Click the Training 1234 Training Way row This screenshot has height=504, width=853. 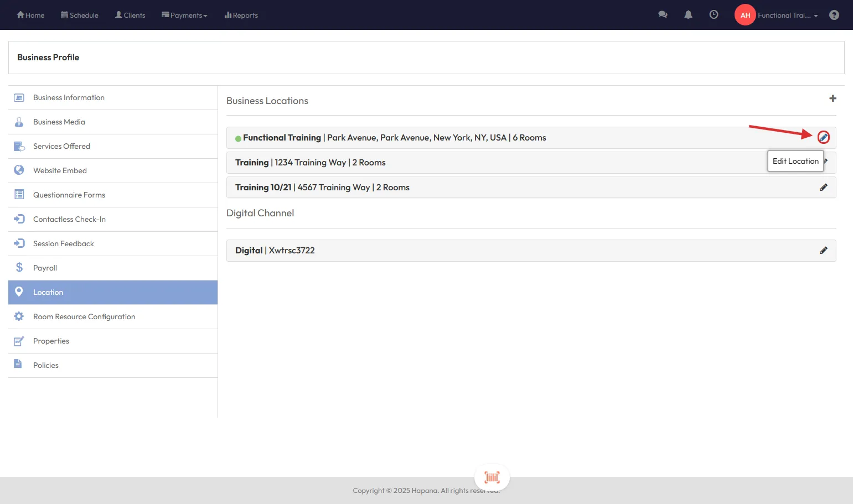pyautogui.click(x=498, y=163)
